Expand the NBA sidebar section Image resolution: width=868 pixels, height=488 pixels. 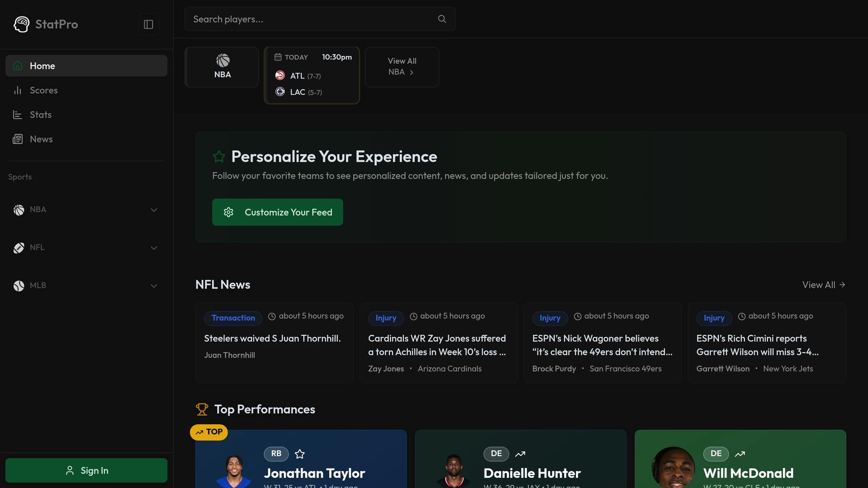[154, 210]
